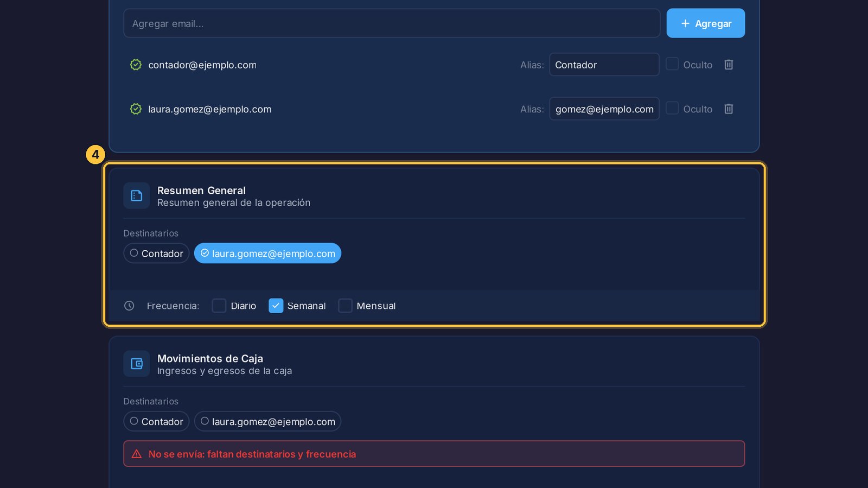Image resolution: width=868 pixels, height=488 pixels.
Task: Select Contador recipient in Movimientos de Caja
Action: (x=156, y=421)
